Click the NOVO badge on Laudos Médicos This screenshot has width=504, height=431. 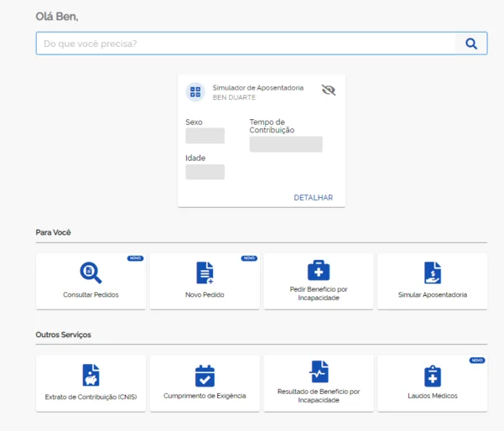[x=477, y=361]
